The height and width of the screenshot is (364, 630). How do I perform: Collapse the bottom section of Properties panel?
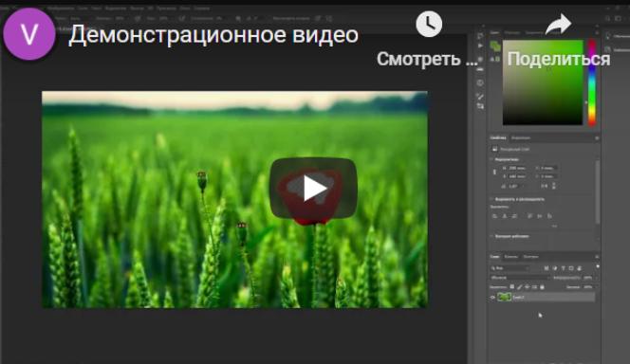tap(491, 236)
